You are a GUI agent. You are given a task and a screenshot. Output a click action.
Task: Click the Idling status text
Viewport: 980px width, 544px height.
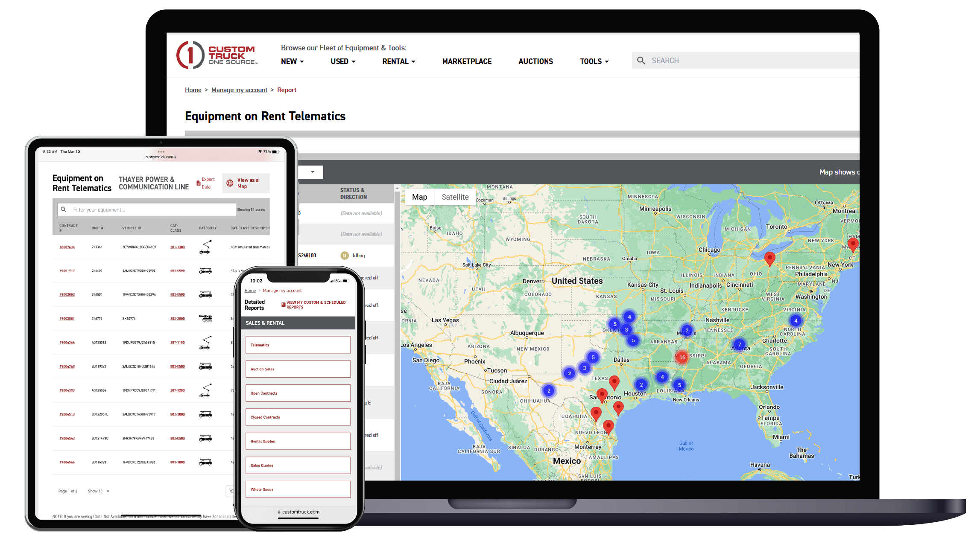[x=359, y=256]
